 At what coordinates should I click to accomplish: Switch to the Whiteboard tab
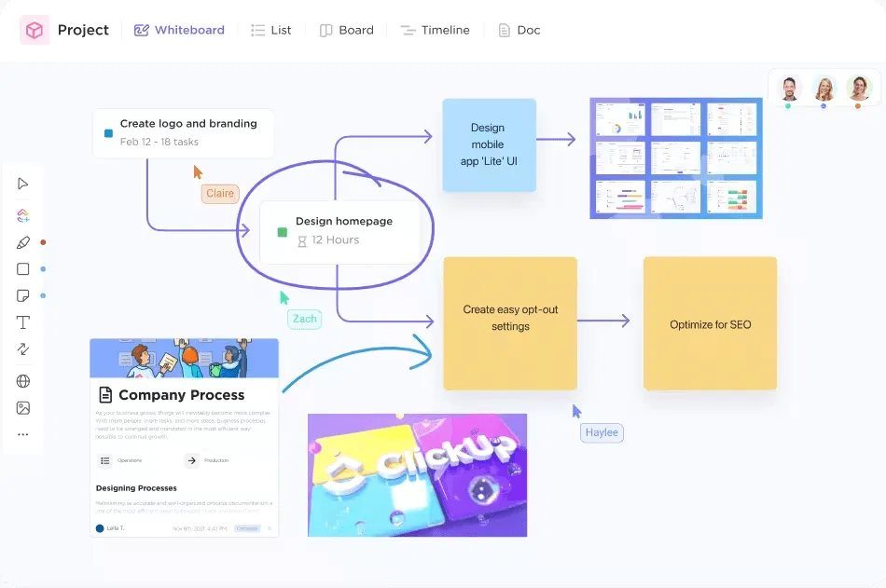coord(179,30)
